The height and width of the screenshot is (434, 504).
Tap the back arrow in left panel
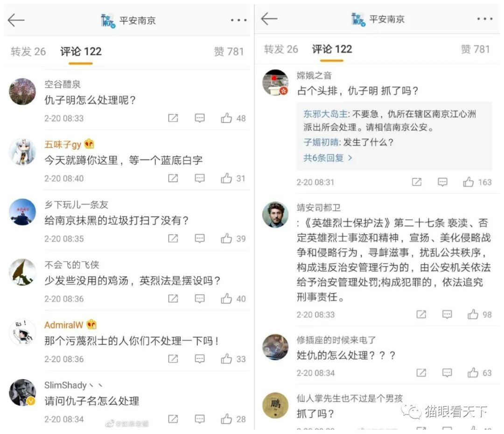[16, 21]
